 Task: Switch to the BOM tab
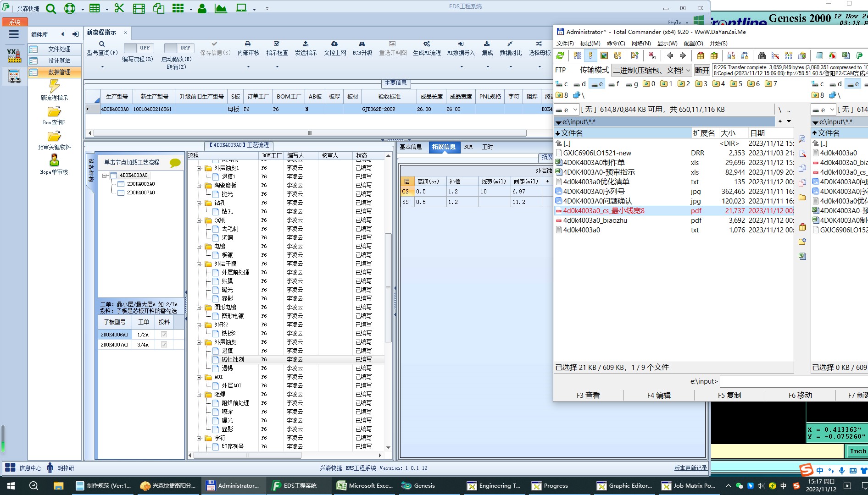[468, 147]
